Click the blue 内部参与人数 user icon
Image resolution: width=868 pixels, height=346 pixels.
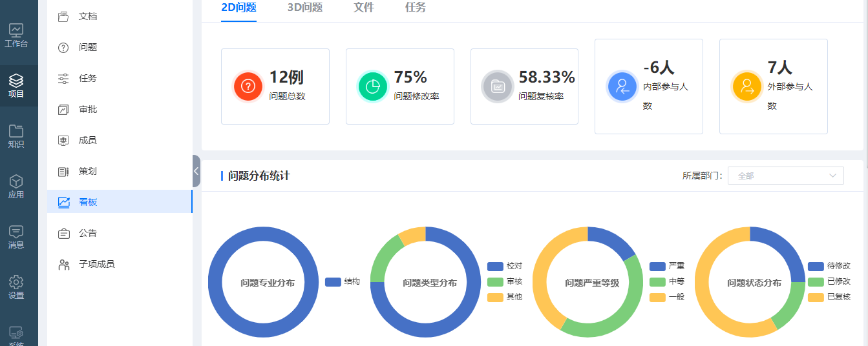pyautogui.click(x=622, y=86)
